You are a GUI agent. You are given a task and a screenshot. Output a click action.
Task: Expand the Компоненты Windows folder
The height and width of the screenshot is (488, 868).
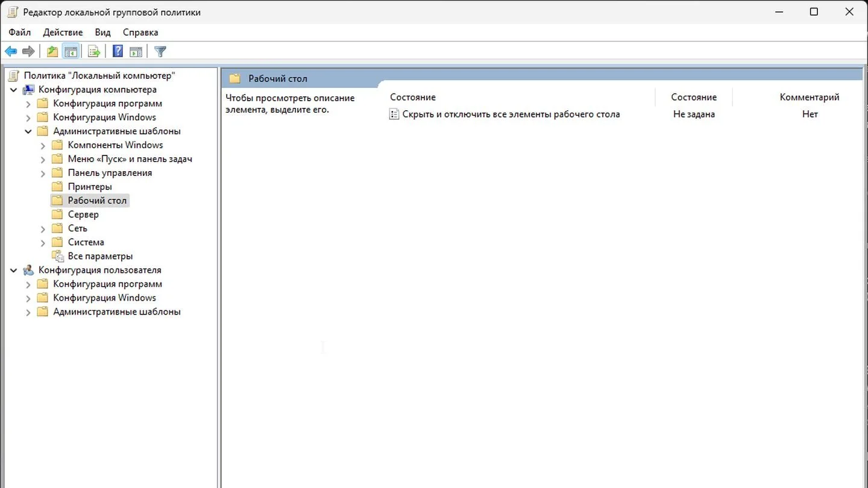click(x=43, y=145)
